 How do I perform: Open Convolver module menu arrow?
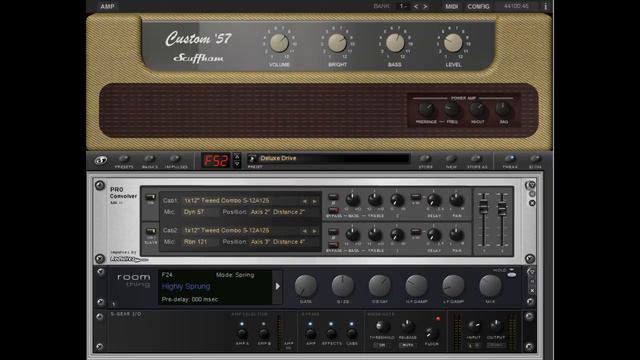point(531,185)
